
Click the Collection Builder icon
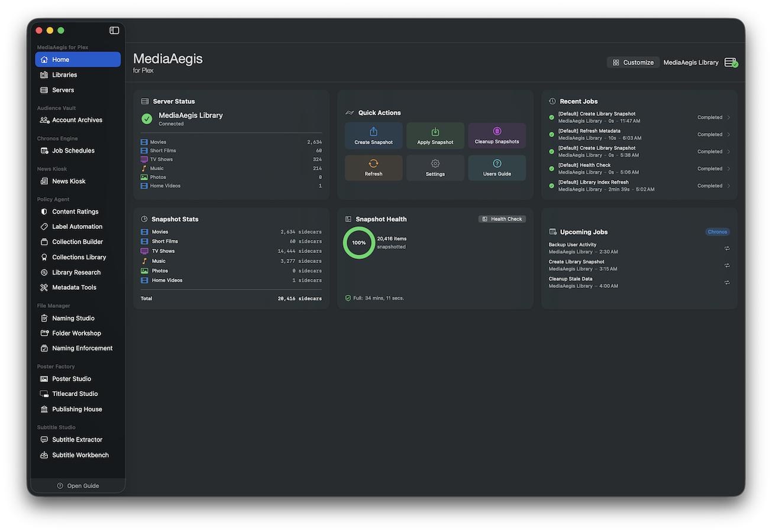(x=44, y=242)
